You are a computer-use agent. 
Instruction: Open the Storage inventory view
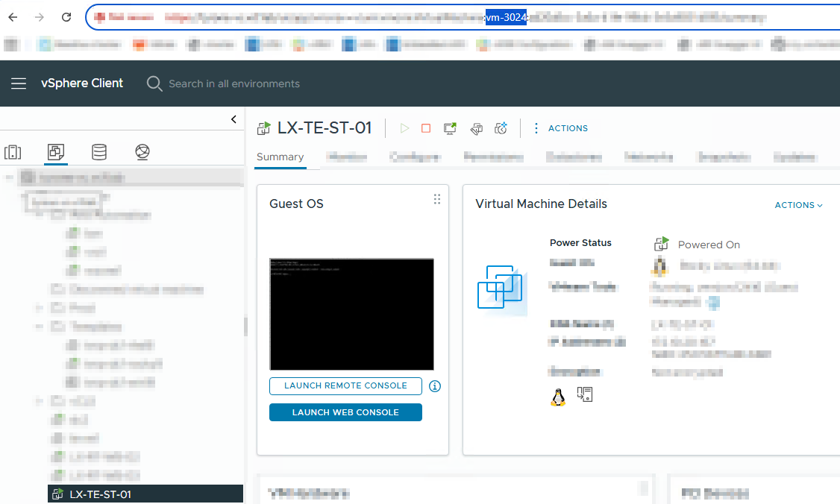point(98,152)
